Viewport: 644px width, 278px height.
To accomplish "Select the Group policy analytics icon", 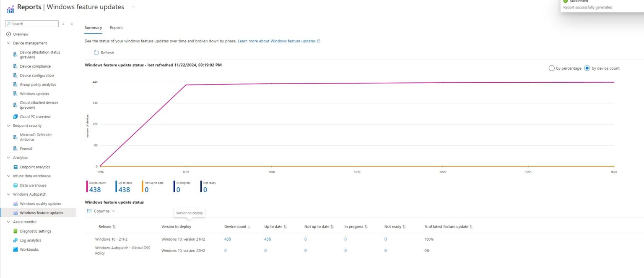I will click(16, 84).
